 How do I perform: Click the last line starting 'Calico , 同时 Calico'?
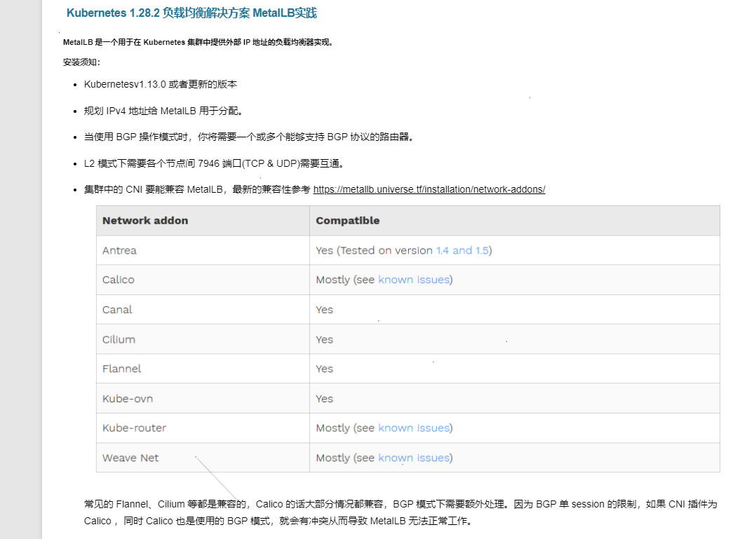point(280,521)
